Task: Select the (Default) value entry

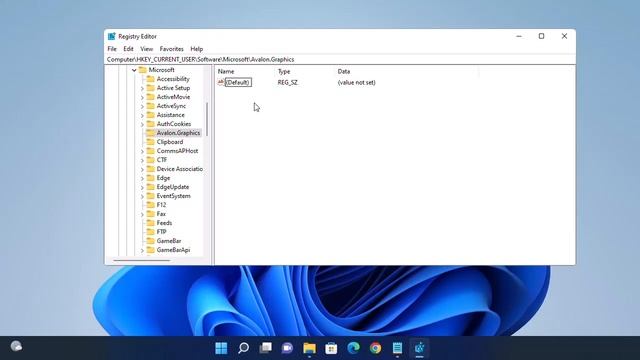Action: pos(238,82)
